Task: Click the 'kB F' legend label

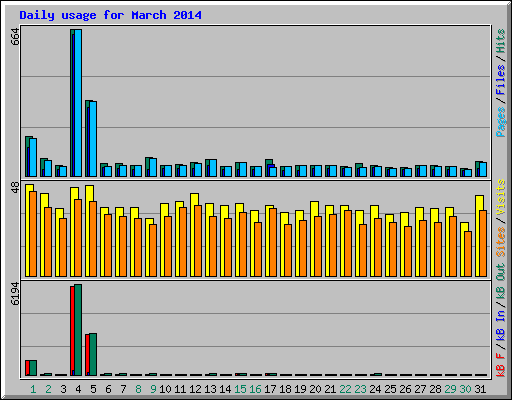Action: (x=501, y=364)
